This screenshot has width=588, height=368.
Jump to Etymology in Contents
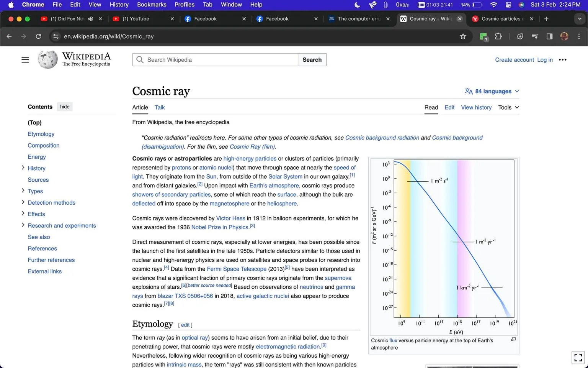41,134
